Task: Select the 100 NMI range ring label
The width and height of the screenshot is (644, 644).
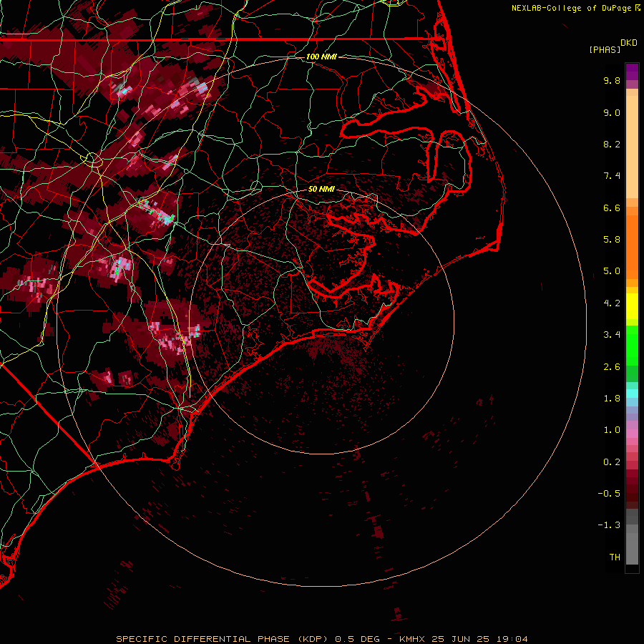Action: [321, 57]
